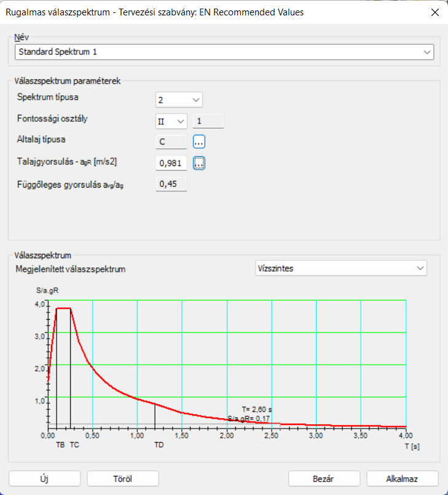This screenshot has width=448, height=495.
Task: Click the Töröl button
Action: point(123,479)
